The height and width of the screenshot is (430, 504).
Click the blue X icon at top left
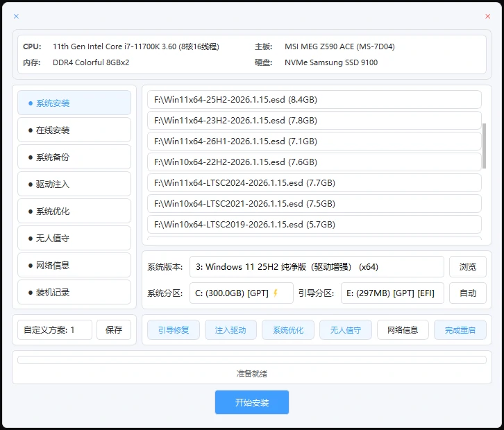click(17, 16)
